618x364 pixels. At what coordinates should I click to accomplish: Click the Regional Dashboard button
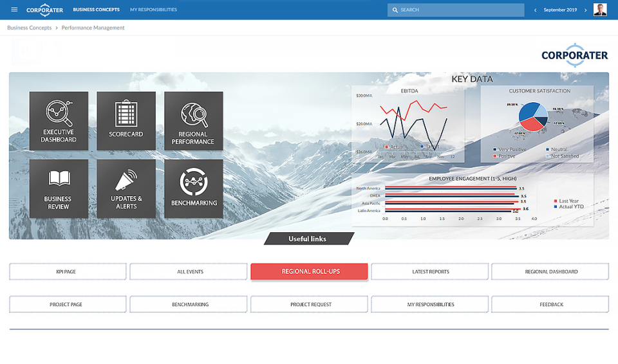click(x=550, y=271)
